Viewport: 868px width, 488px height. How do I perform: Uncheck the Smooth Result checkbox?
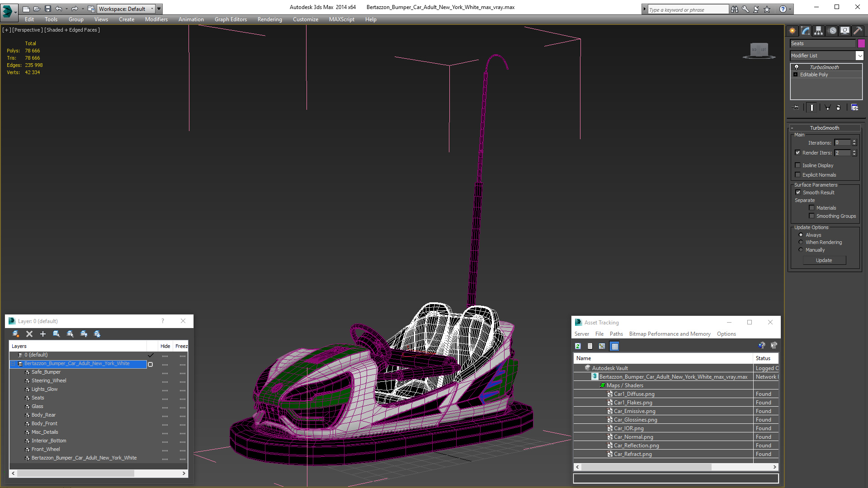coord(798,192)
